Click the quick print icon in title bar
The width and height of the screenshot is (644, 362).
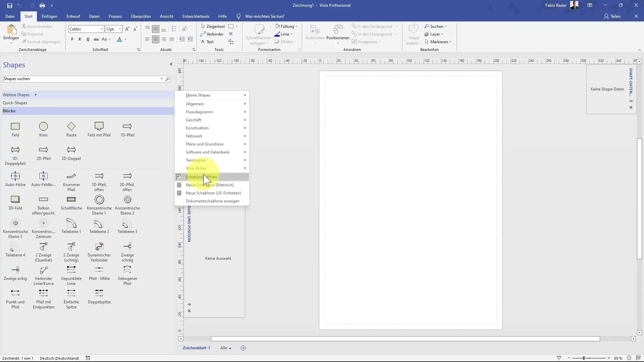click(x=42, y=5)
